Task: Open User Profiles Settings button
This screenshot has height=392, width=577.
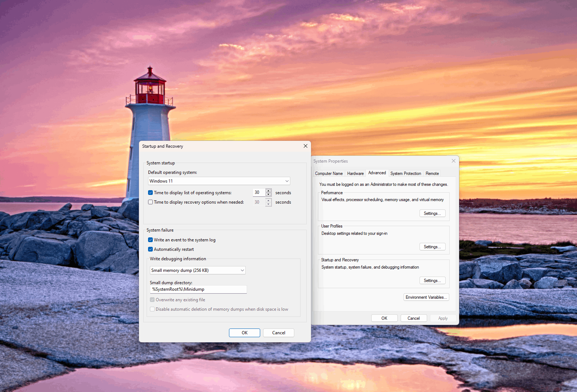Action: (432, 247)
